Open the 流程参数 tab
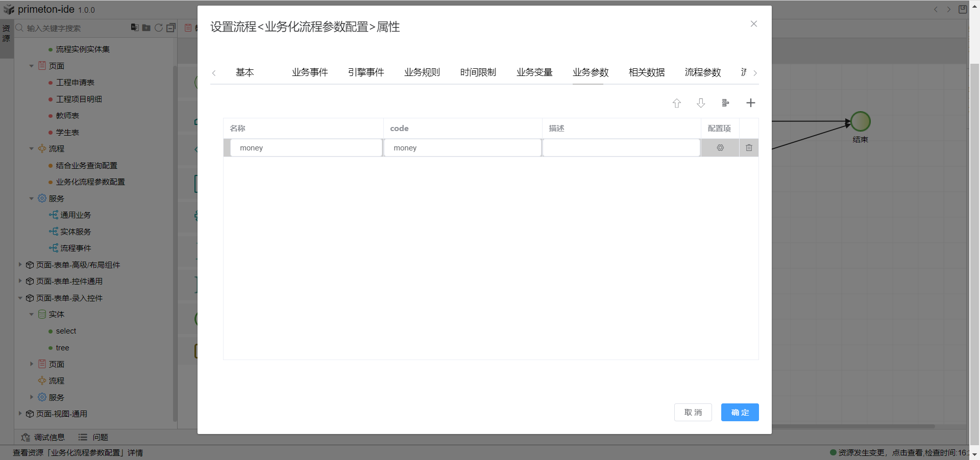 tap(702, 72)
